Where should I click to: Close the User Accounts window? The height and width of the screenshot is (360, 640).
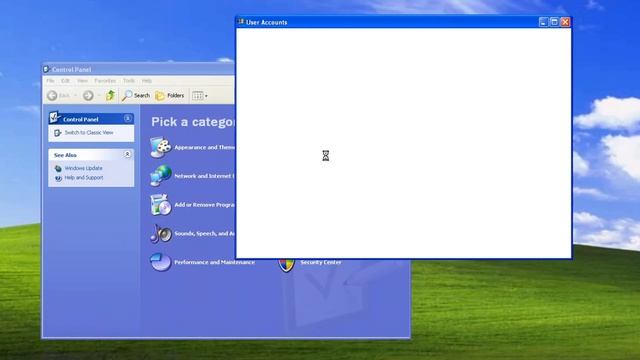[565, 22]
